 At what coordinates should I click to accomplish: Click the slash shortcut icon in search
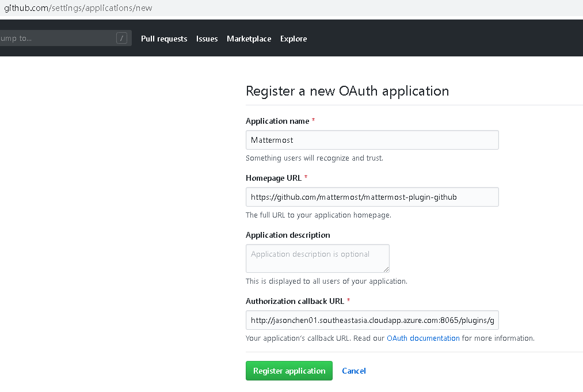point(121,39)
